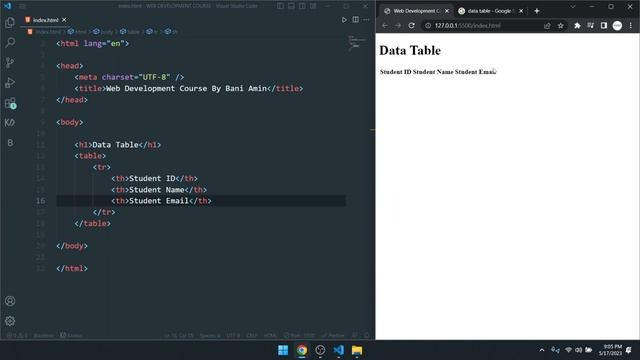Click the meta charset code line
The image size is (640, 360).
click(129, 77)
